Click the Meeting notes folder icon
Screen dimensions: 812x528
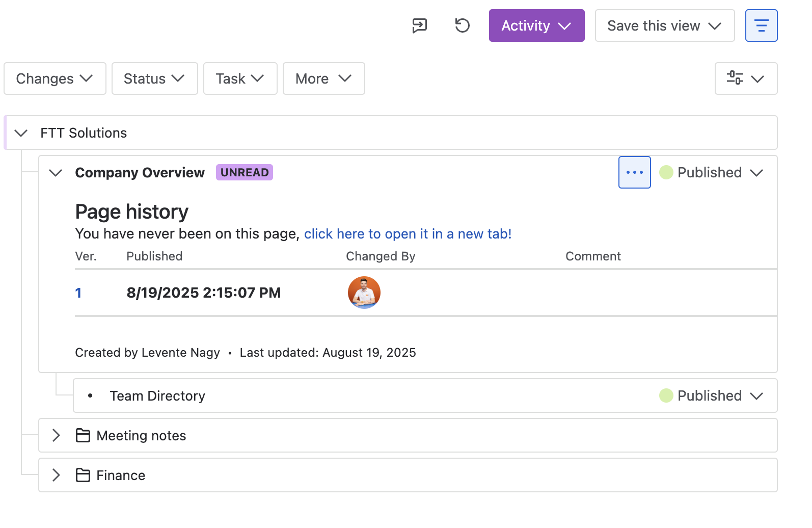(83, 436)
